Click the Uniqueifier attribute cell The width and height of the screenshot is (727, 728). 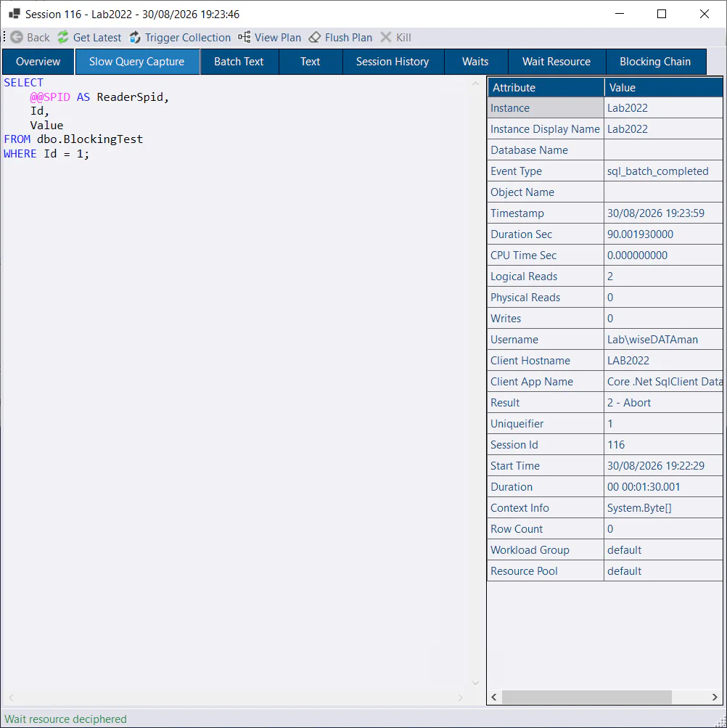pos(546,423)
